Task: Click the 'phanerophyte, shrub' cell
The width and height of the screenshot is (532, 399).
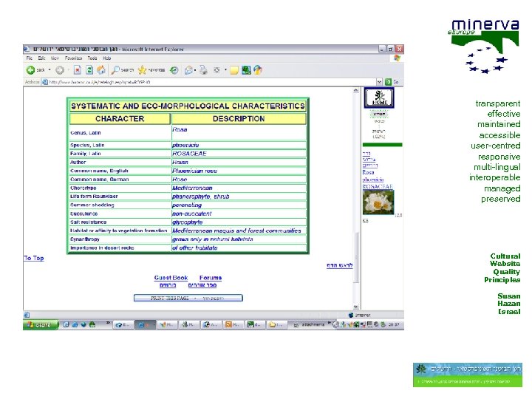Action: 239,197
